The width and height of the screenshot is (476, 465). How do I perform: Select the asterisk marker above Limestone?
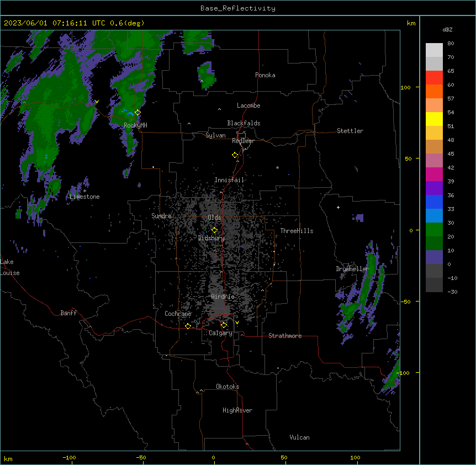click(x=84, y=191)
